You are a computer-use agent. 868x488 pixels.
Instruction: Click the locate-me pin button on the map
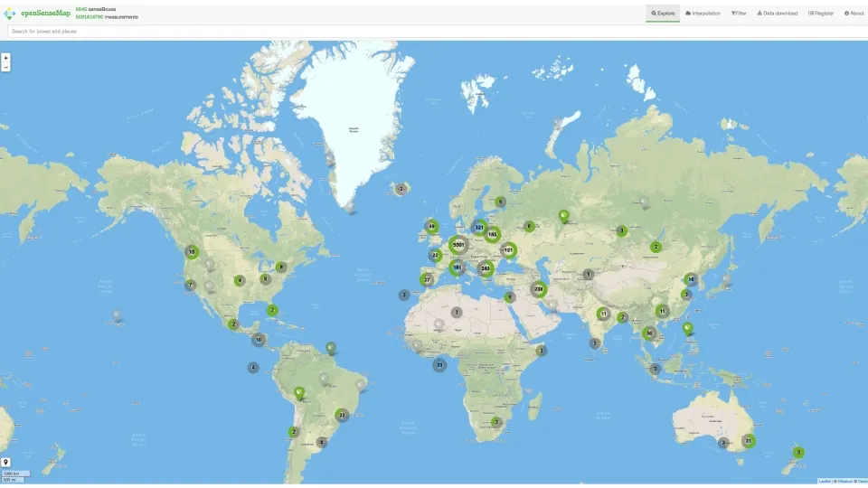[5, 462]
